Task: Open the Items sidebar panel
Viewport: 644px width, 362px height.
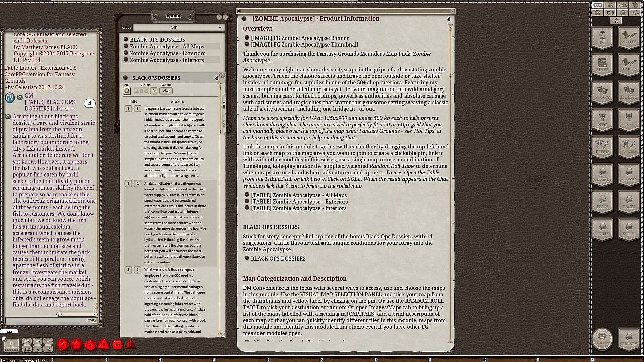Action: click(602, 147)
